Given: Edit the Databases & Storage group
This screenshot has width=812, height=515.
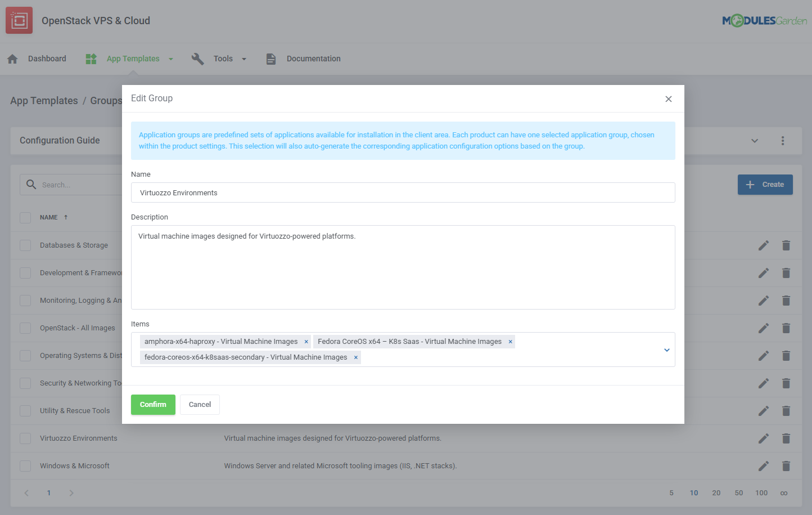Looking at the screenshot, I should [764, 245].
